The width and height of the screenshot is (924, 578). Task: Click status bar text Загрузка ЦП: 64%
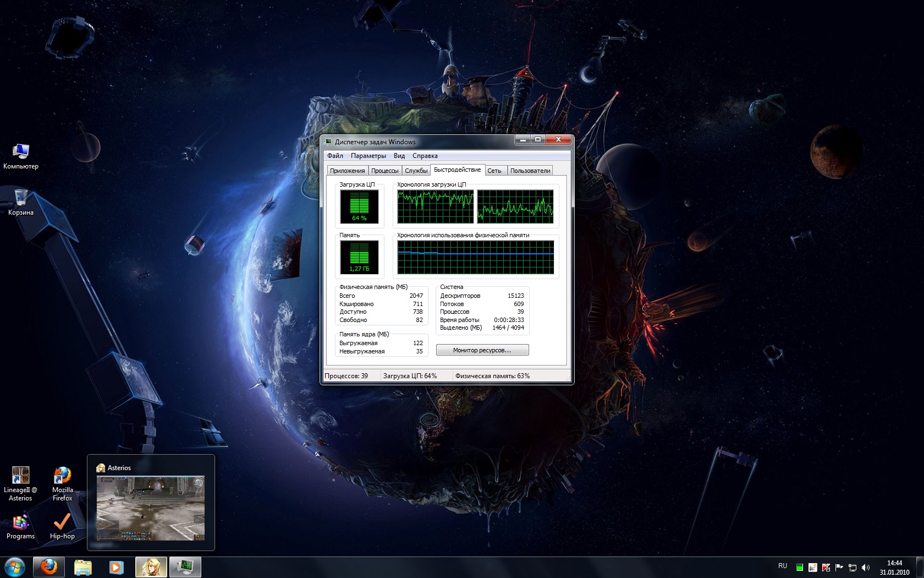point(410,376)
